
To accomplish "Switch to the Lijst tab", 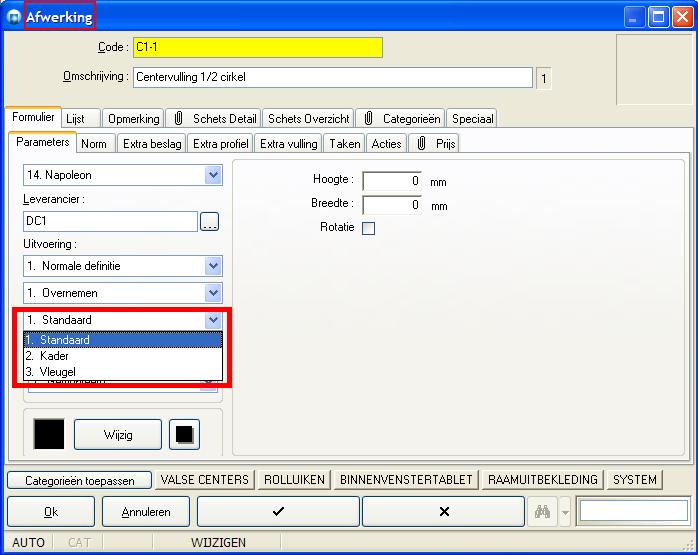I will click(81, 119).
